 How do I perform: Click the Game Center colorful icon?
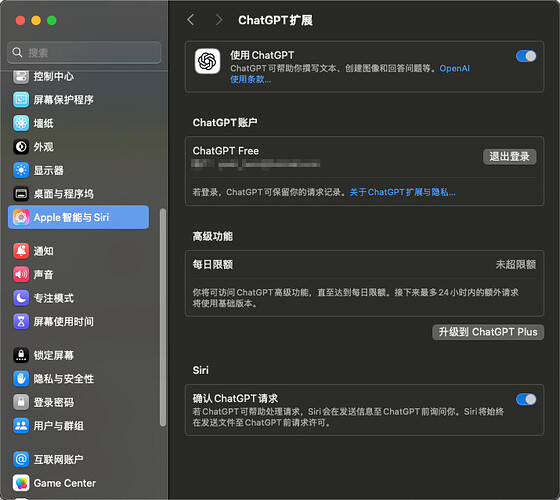click(21, 483)
